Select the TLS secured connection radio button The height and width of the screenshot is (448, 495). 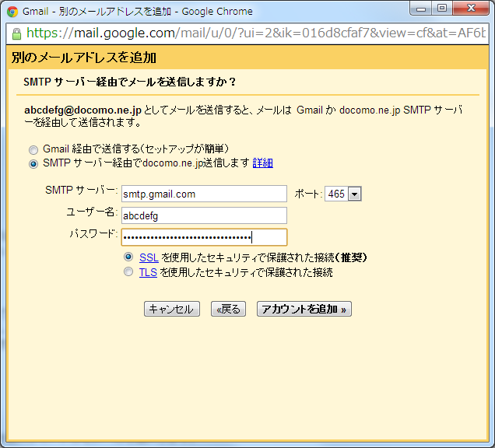128,272
